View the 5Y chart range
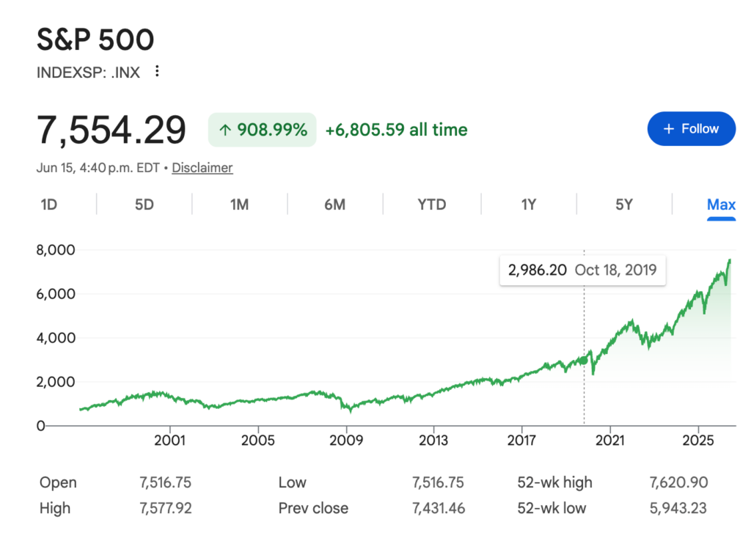This screenshot has width=751, height=560. 624,205
